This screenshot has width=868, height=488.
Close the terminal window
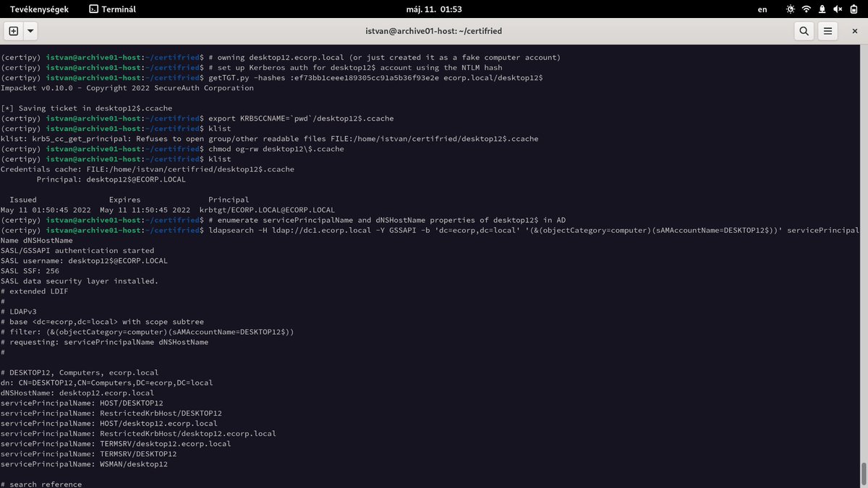click(854, 31)
